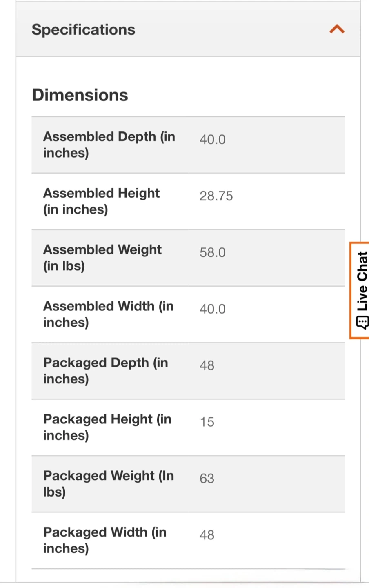Select the Assembled Depth value 40.0
The image size is (369, 588).
click(212, 139)
